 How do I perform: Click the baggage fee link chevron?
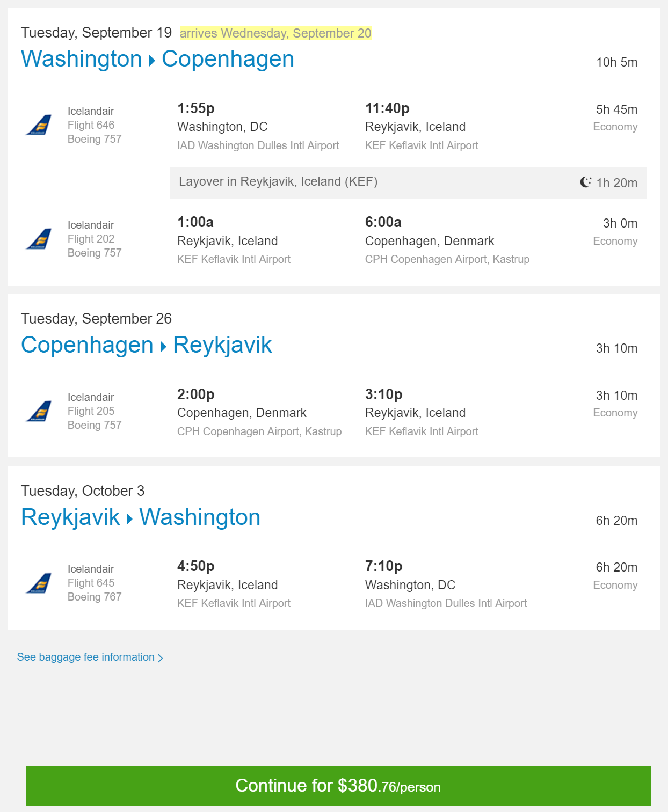[160, 658]
